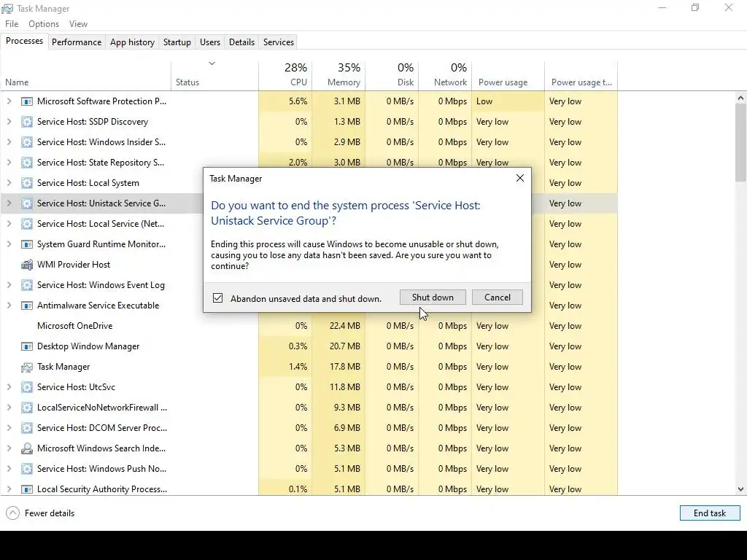747x560 pixels.
Task: Cancel the end process dialog
Action: [x=498, y=297]
